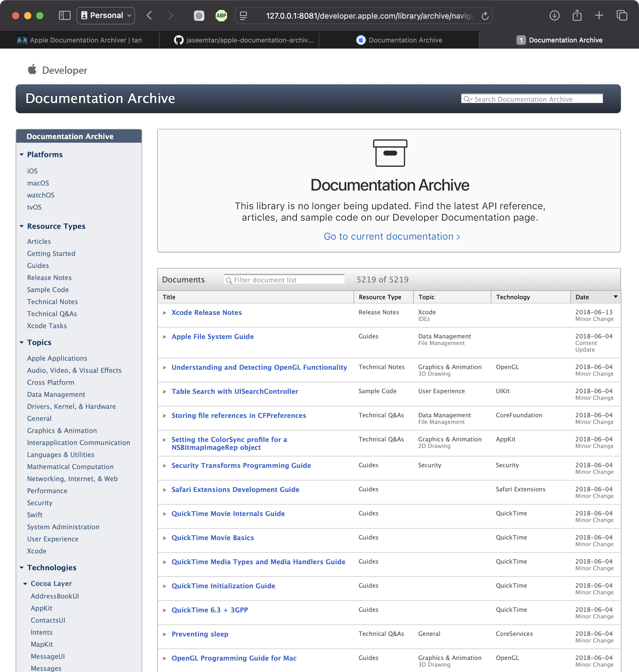Click the archive box icon in banner

tap(390, 153)
